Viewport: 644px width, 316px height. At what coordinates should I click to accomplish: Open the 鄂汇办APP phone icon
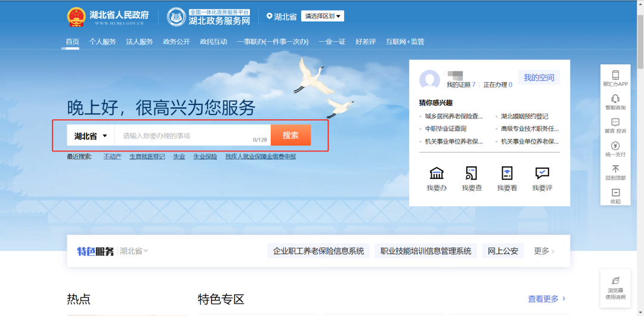click(615, 76)
